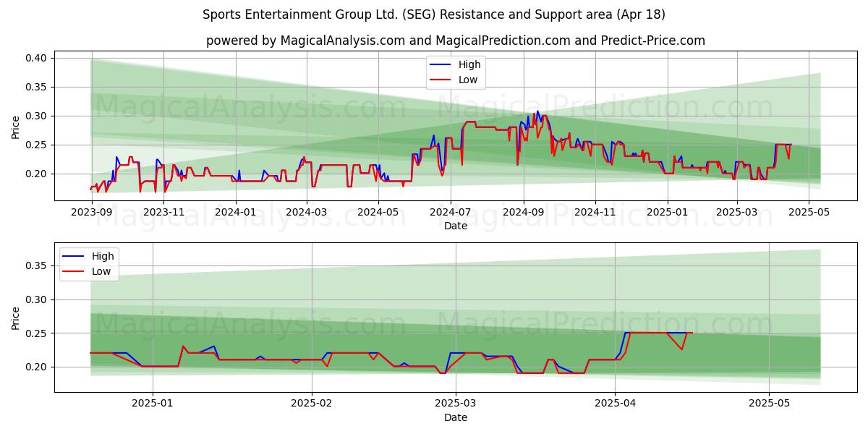This screenshot has width=868, height=434.
Task: Click the 2024-11 date tick label
Action: tap(595, 212)
